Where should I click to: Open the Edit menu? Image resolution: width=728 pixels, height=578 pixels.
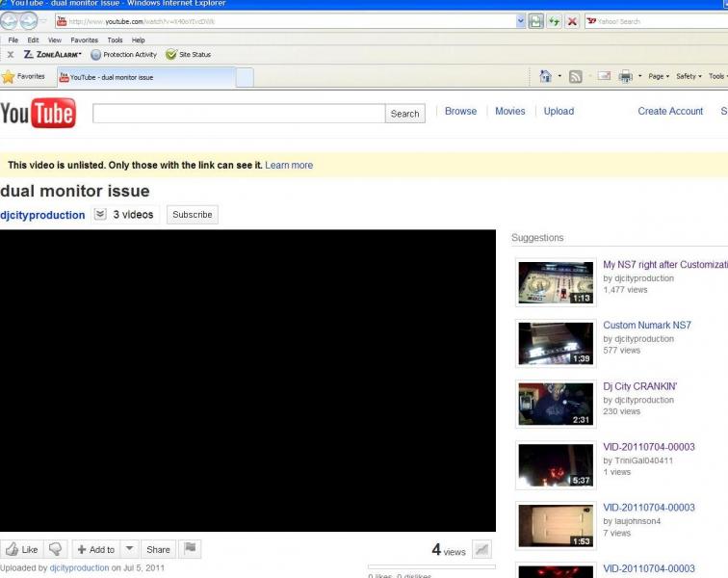click(33, 39)
